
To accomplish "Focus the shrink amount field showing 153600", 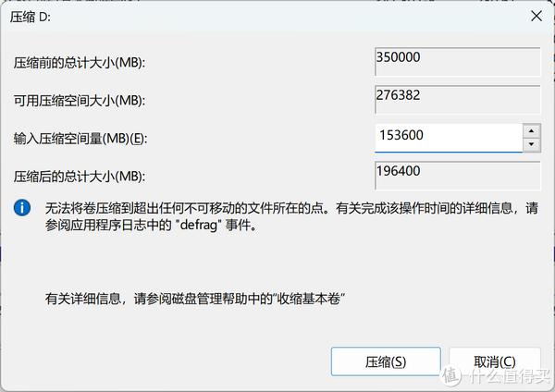I will [x=449, y=138].
